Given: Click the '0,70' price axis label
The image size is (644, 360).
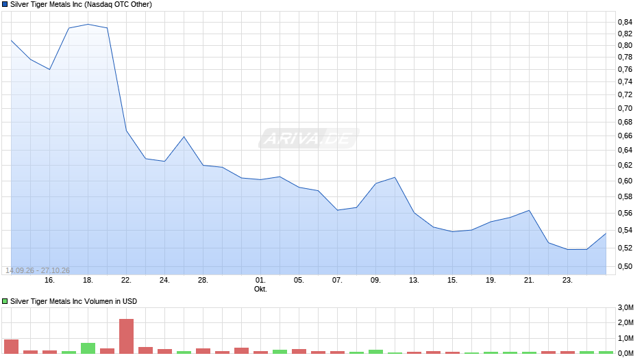Looking at the screenshot, I should click(x=625, y=108).
